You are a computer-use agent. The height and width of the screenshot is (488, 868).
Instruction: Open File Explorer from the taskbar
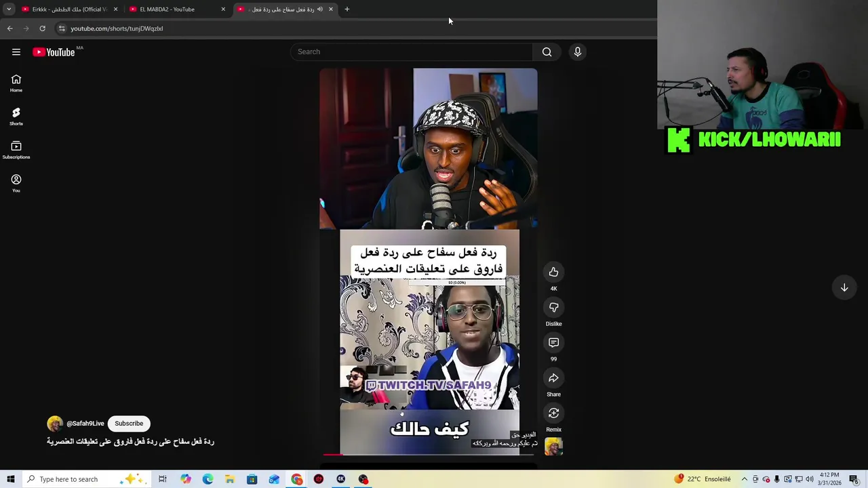(x=230, y=479)
